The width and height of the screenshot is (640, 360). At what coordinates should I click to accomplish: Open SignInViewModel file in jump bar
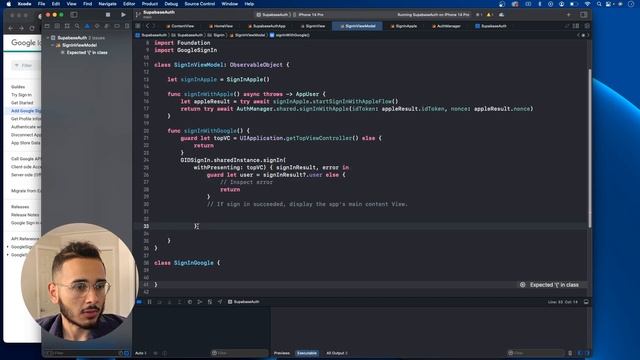[247, 35]
